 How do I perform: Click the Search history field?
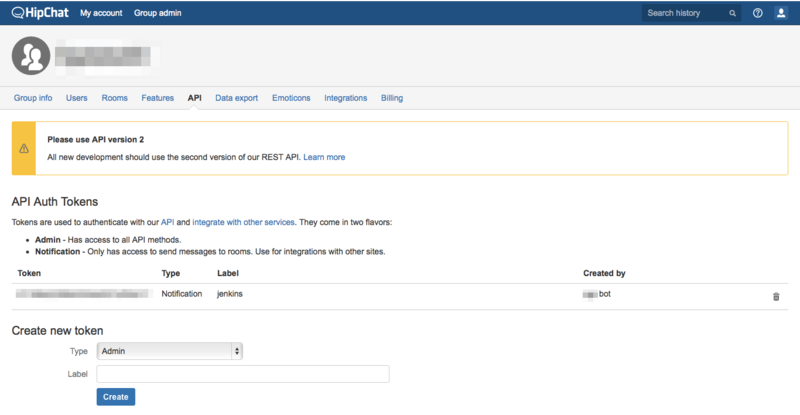684,13
